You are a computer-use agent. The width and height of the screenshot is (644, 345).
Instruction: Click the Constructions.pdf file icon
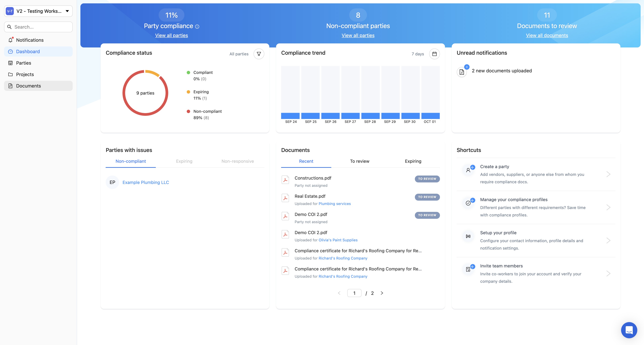click(x=285, y=180)
